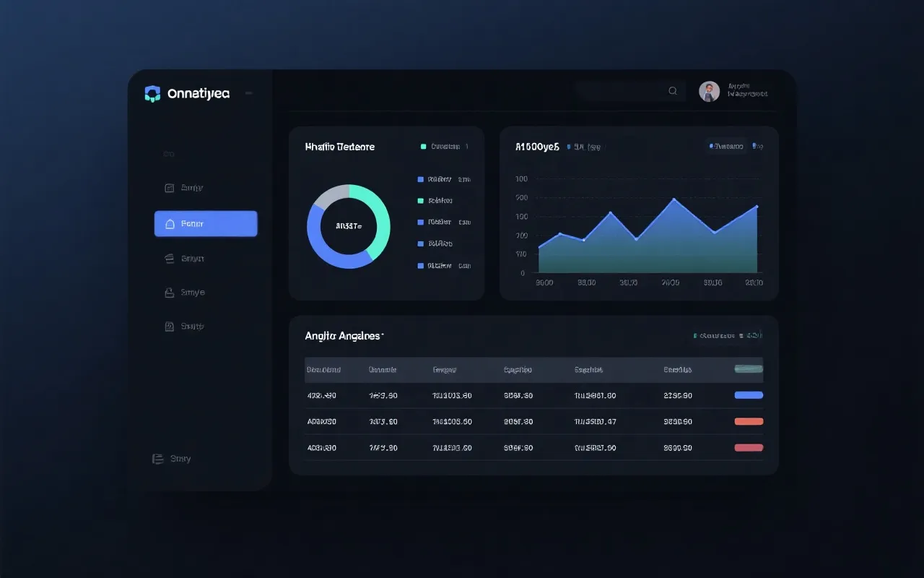
Task: Click the stack icon just below the highlighted sidebar item
Action: [x=170, y=258]
